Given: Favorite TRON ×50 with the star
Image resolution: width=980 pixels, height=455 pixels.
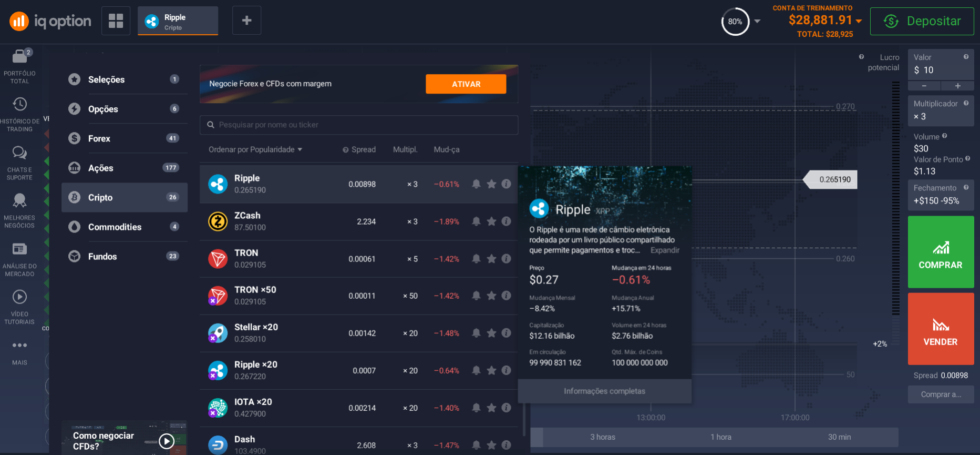Looking at the screenshot, I should coord(491,296).
